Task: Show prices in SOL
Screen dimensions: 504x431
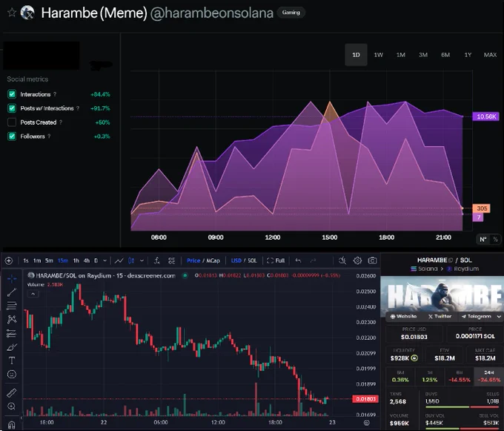Action: [x=252, y=260]
